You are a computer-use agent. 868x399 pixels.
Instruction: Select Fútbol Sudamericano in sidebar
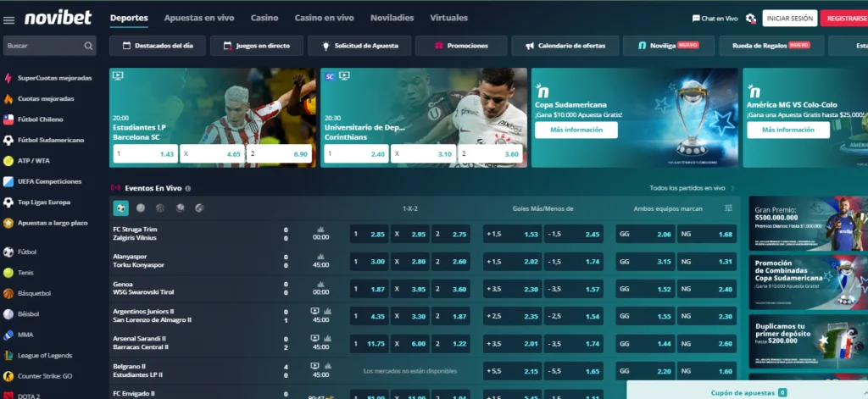pos(44,141)
